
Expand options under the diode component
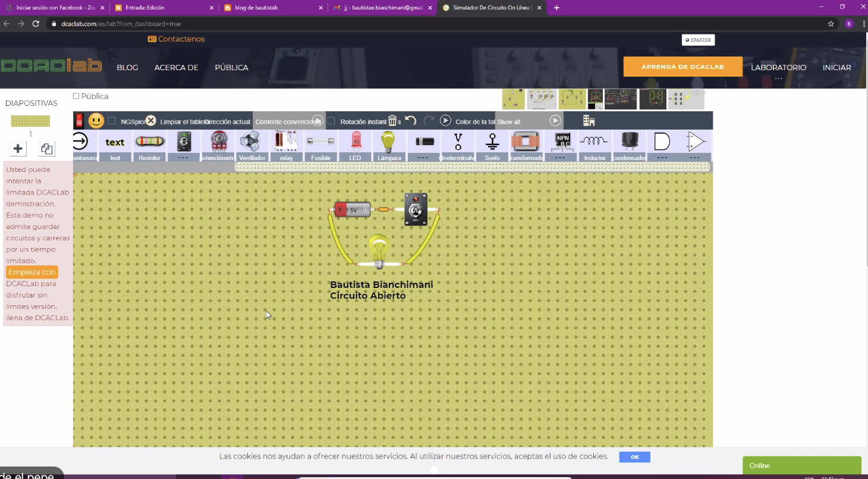click(423, 158)
